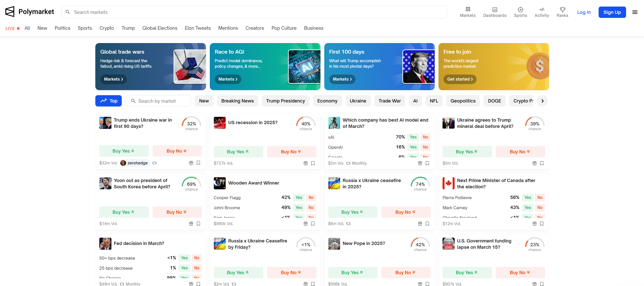Viewport: 644px width, 286px height.
Task: Bookmark Ukraine mineral deal market
Action: [x=542, y=163]
